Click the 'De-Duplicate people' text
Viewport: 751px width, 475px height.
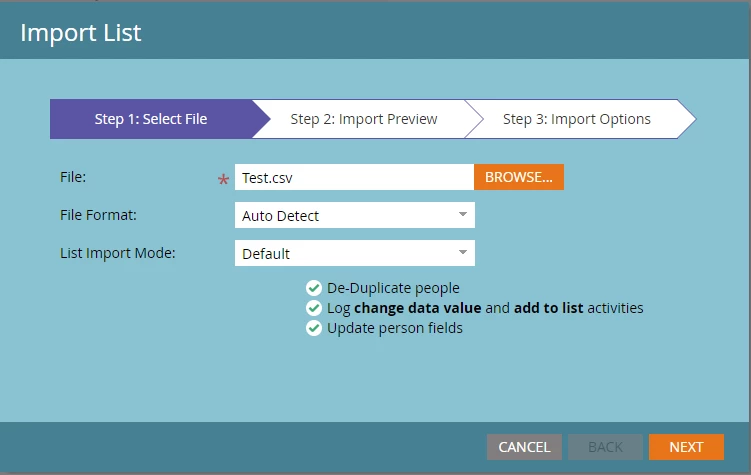(x=393, y=288)
